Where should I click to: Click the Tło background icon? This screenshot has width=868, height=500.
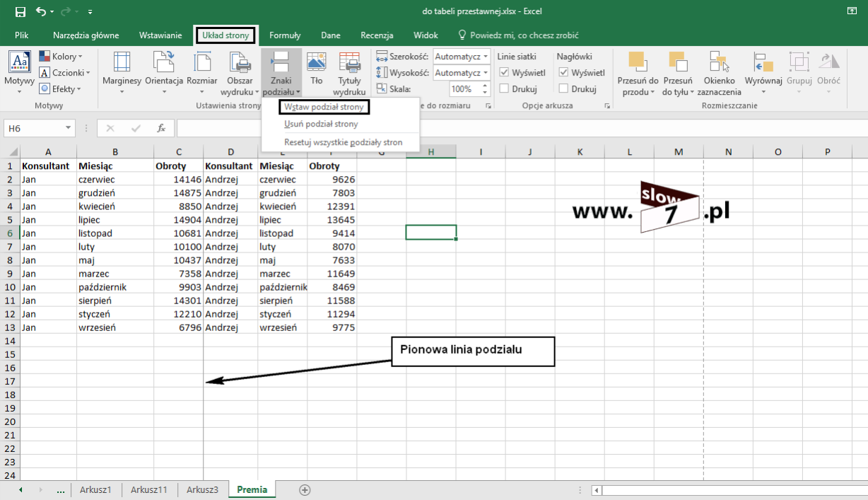(x=317, y=62)
